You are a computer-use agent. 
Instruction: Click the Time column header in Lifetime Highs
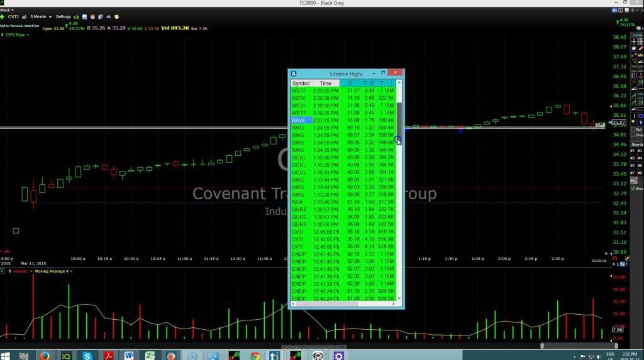pos(325,84)
